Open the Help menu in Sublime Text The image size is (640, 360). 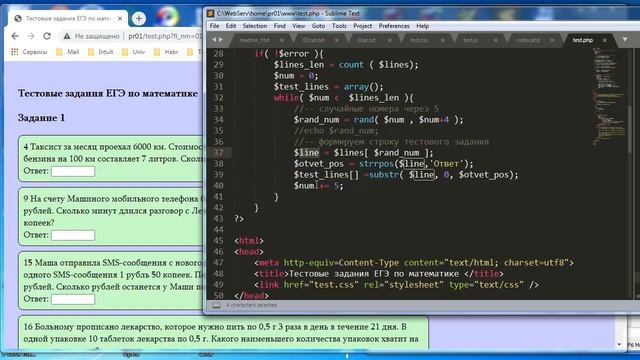click(422, 26)
